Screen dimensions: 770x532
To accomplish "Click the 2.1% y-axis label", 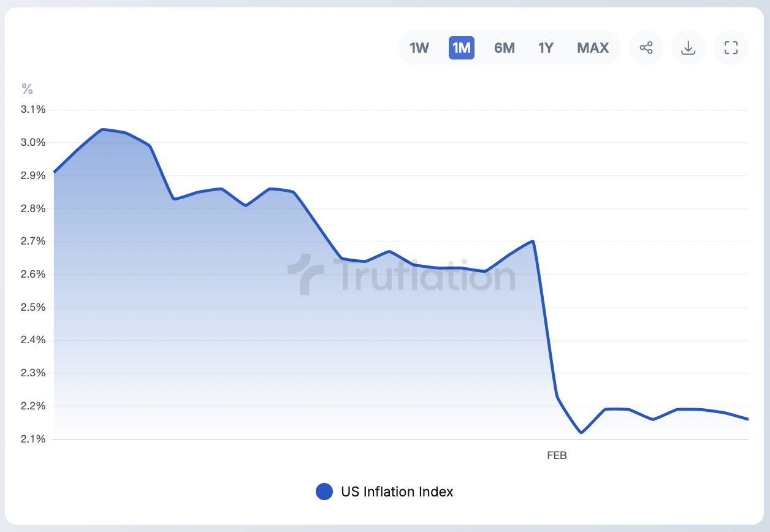I will click(x=34, y=439).
